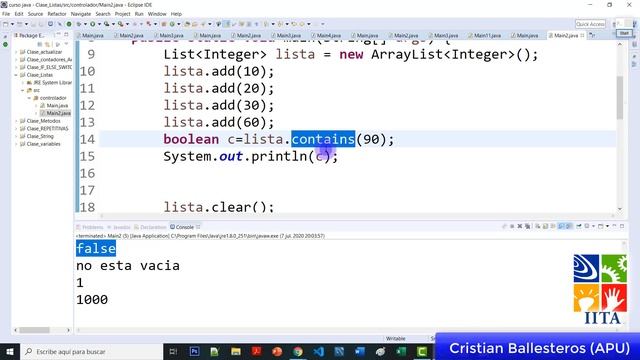Open the Refactor menu
The height and width of the screenshot is (360, 640).
coord(57,14)
